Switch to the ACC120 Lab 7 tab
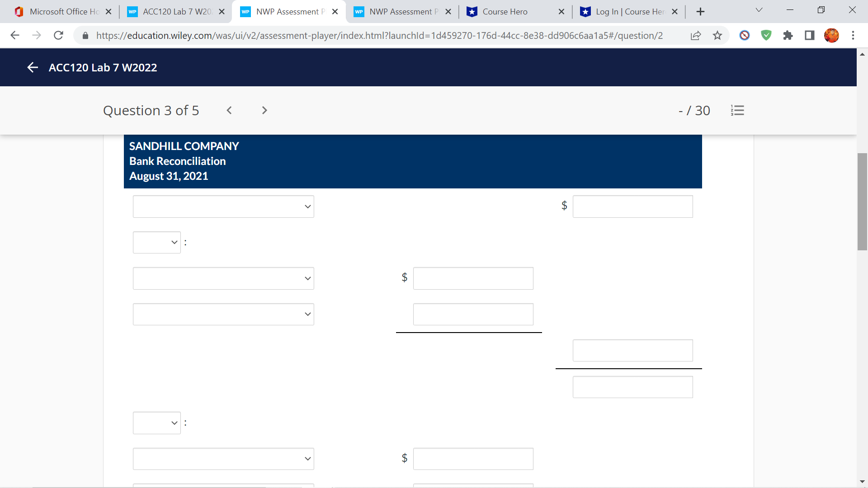Viewport: 868px width, 488px height. coord(172,11)
